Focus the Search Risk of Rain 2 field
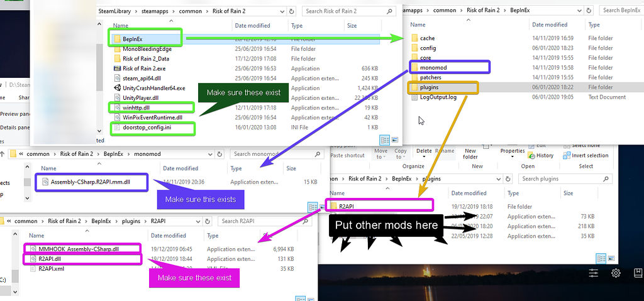Image resolution: width=644 pixels, height=301 pixels. 348,11
